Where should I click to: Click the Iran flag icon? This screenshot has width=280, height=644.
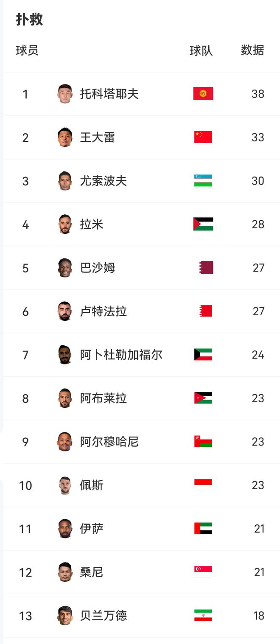coord(203,616)
